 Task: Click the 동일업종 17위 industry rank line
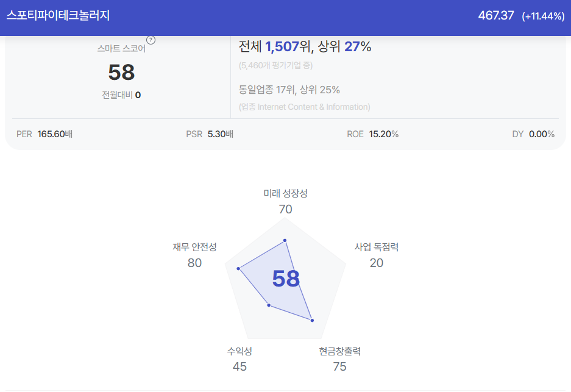pyautogui.click(x=289, y=90)
